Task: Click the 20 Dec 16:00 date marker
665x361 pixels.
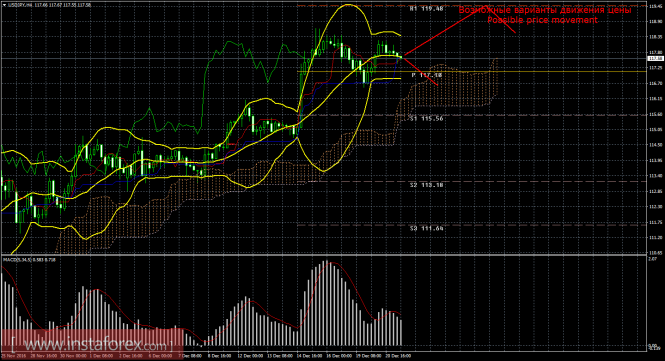Action: coord(400,356)
